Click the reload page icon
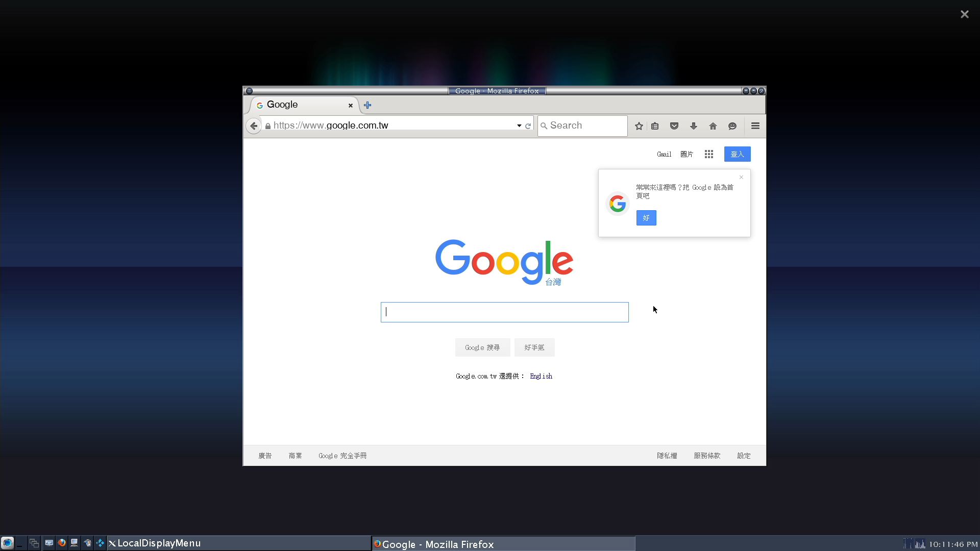The width and height of the screenshot is (980, 551). tap(528, 126)
